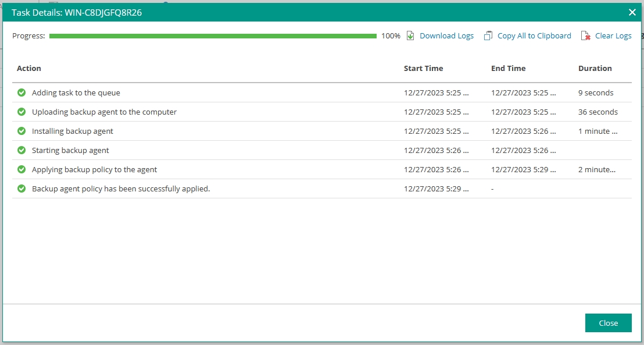Click success icon for Adding task to queue

point(22,93)
